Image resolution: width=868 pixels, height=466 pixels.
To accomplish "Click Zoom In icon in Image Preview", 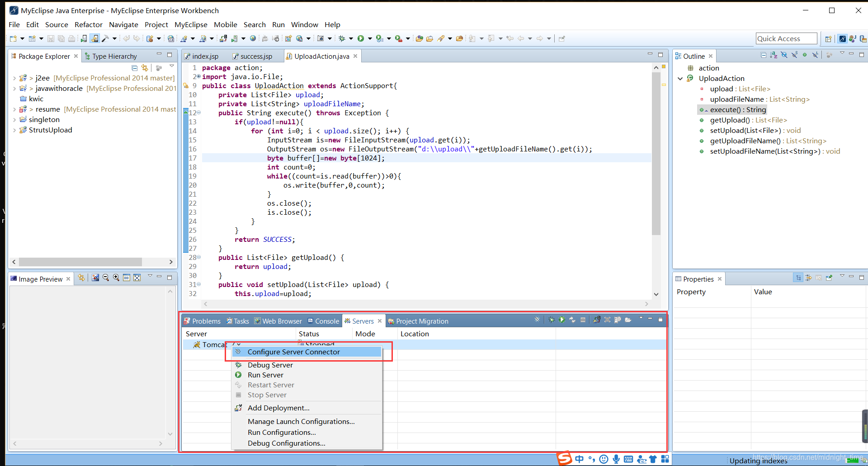I will (x=116, y=278).
